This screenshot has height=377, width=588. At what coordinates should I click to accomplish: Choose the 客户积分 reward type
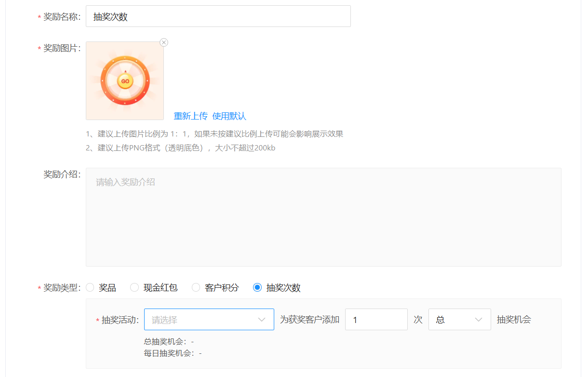click(x=196, y=288)
